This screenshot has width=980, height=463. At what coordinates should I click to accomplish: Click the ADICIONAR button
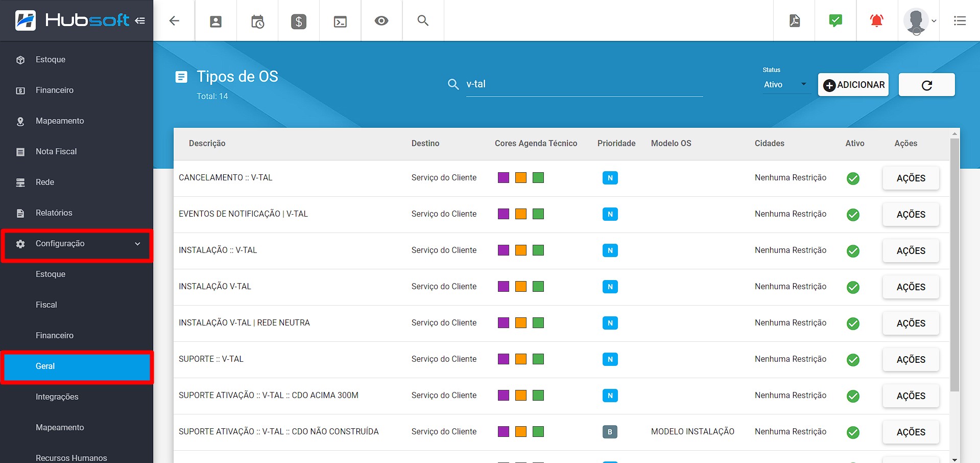(x=853, y=85)
